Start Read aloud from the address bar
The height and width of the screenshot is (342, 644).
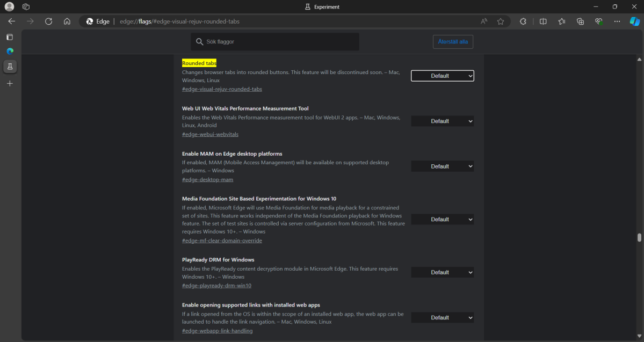[483, 21]
